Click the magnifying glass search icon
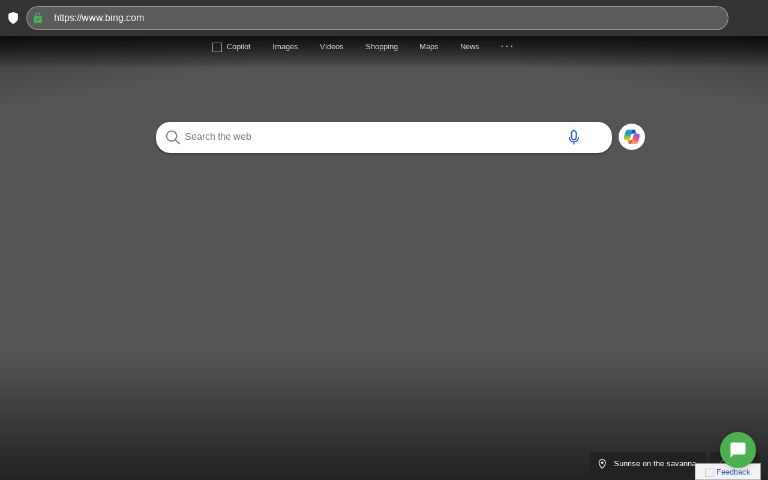Image resolution: width=768 pixels, height=480 pixels. tap(173, 137)
